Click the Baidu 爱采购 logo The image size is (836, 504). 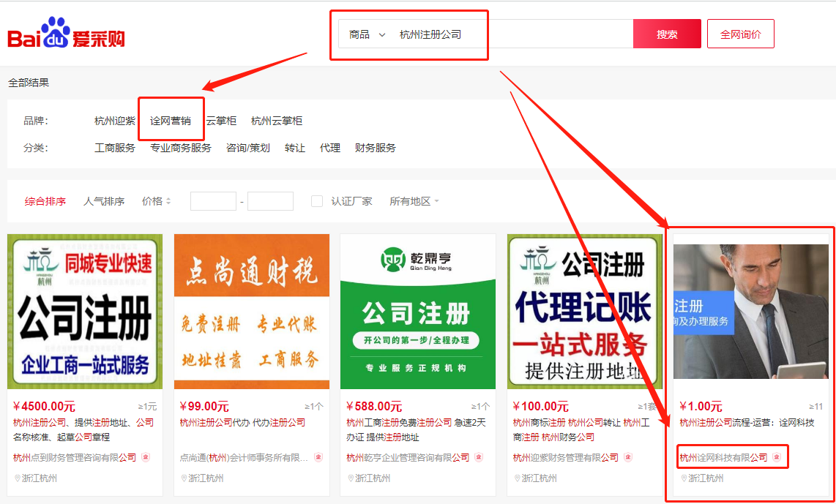pos(66,33)
